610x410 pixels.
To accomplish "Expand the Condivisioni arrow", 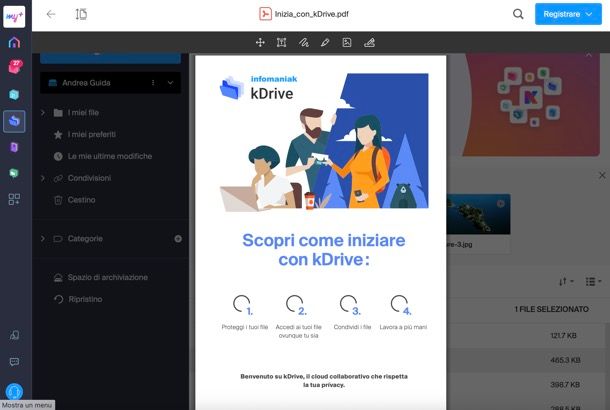I will pos(43,178).
